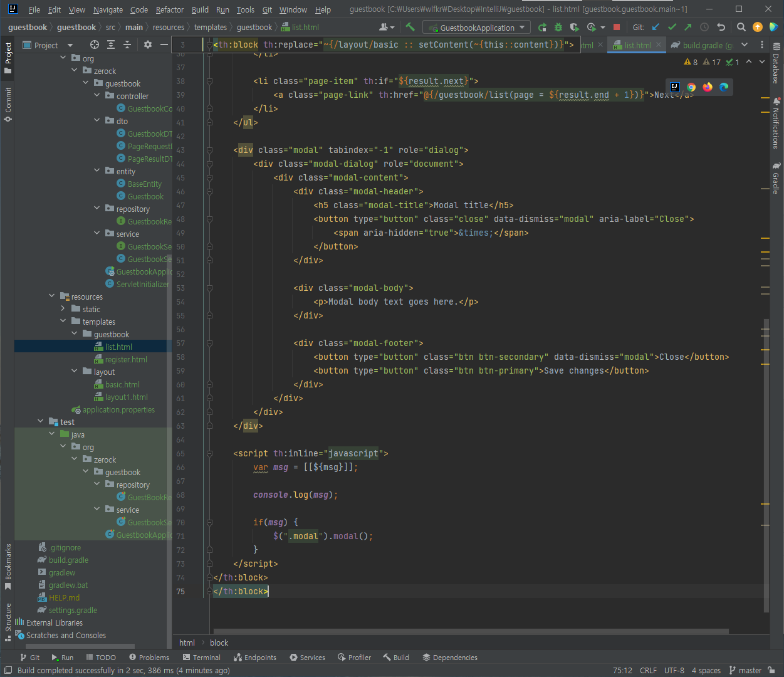
Task: Collapse the controller package
Action: pyautogui.click(x=97, y=95)
